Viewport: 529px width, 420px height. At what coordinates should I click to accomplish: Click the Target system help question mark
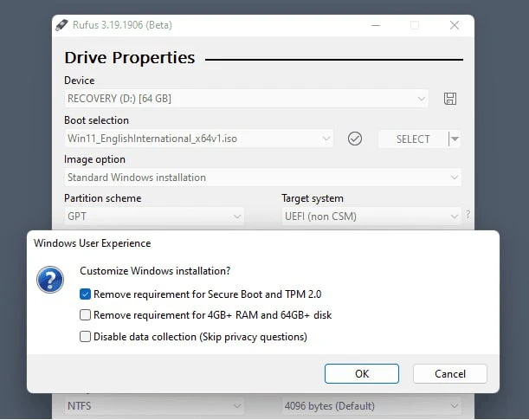pos(468,215)
